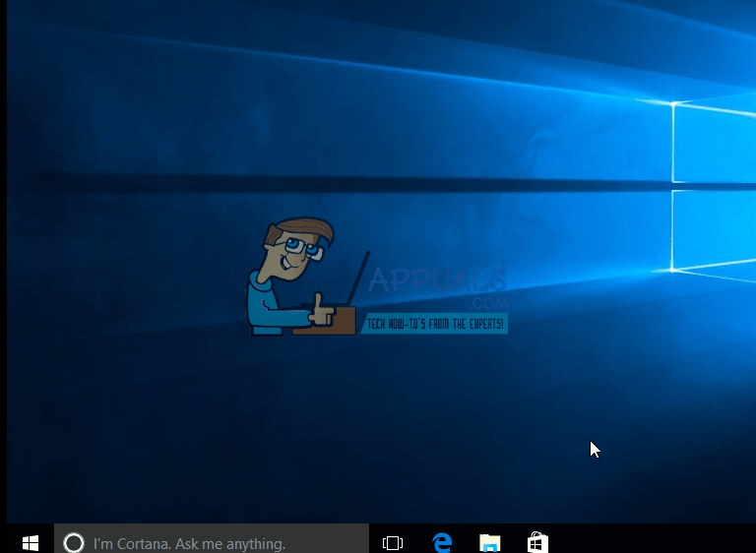Focus the Cortana 'Ask me anything' search box
This screenshot has width=756, height=553.
coord(212,538)
